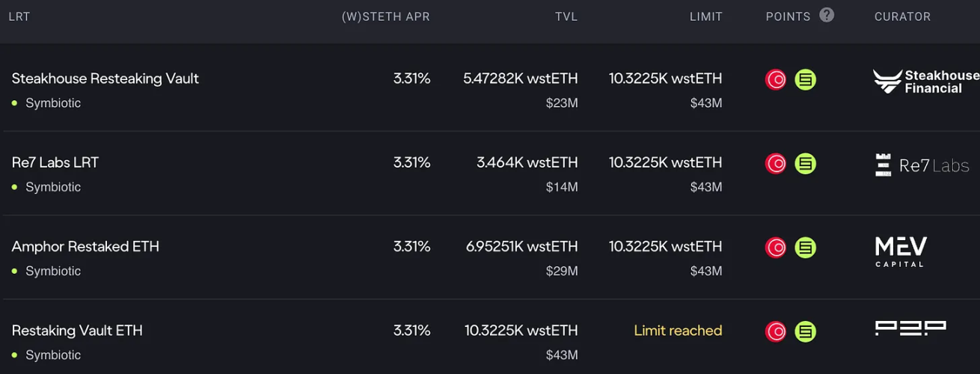The image size is (980, 374).
Task: Click the yellow Limit reached label
Action: [678, 330]
